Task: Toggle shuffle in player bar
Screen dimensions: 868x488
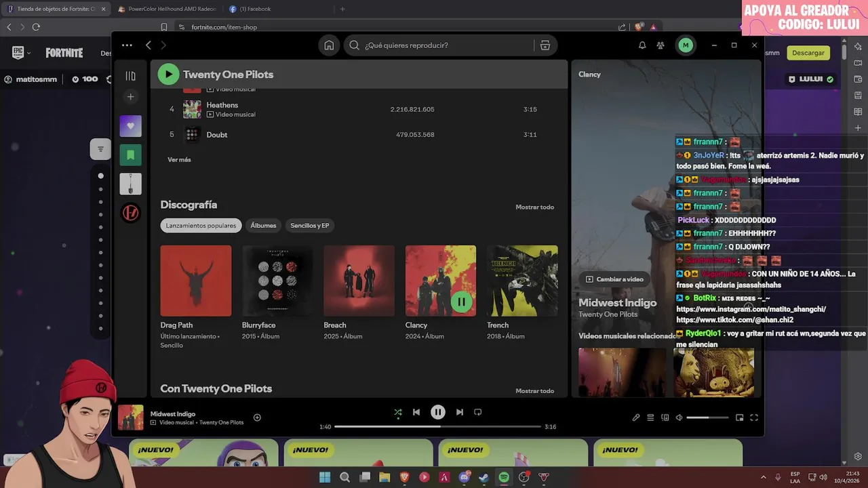Action: (x=398, y=412)
